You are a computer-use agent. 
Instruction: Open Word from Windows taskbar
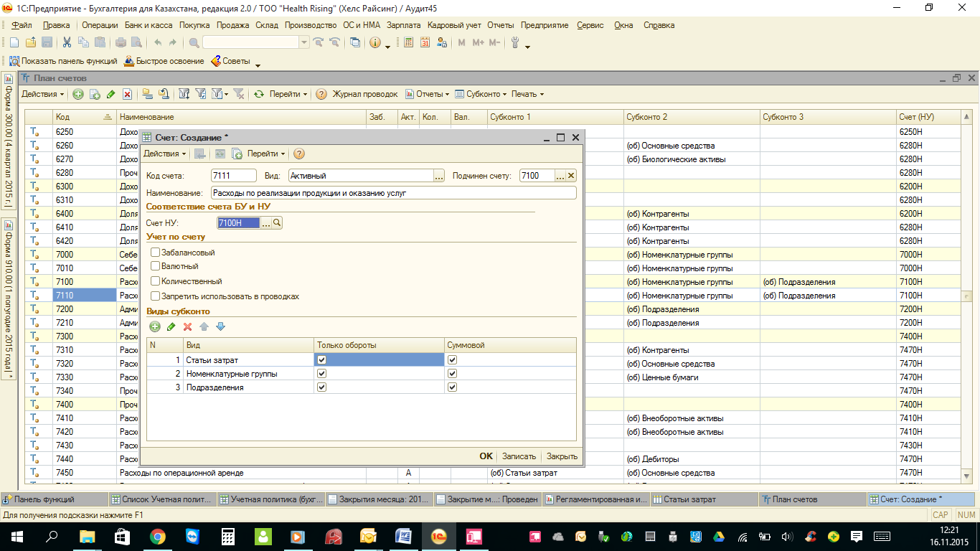click(x=402, y=536)
